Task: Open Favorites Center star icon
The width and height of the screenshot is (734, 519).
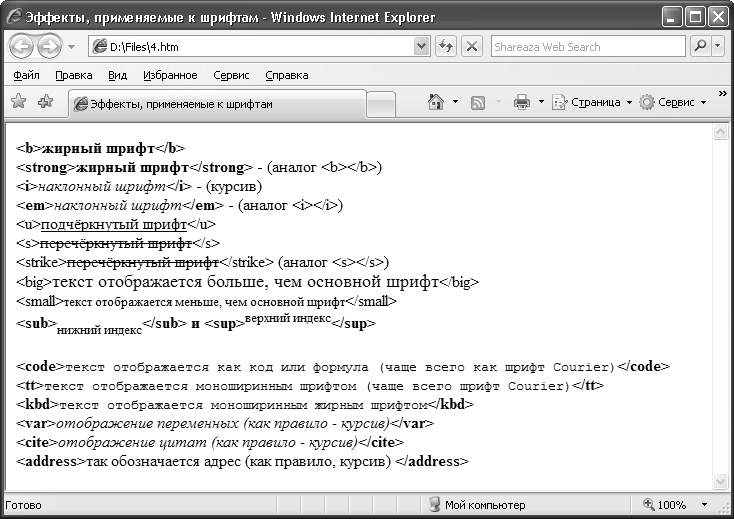Action: [x=18, y=101]
